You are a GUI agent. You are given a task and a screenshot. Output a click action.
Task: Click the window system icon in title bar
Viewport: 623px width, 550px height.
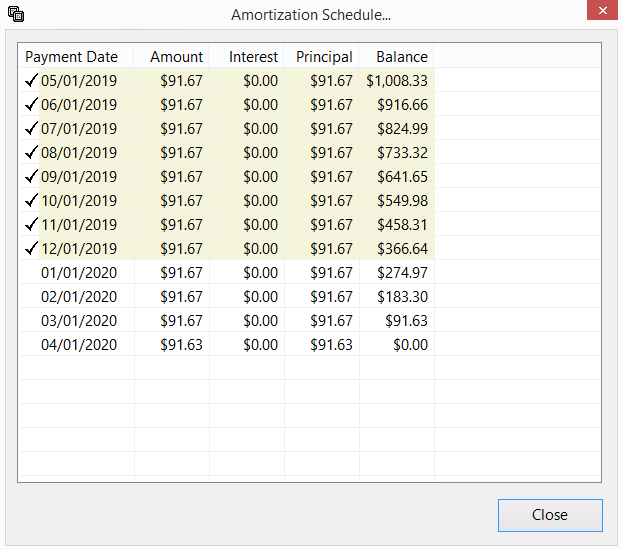pyautogui.click(x=15, y=15)
